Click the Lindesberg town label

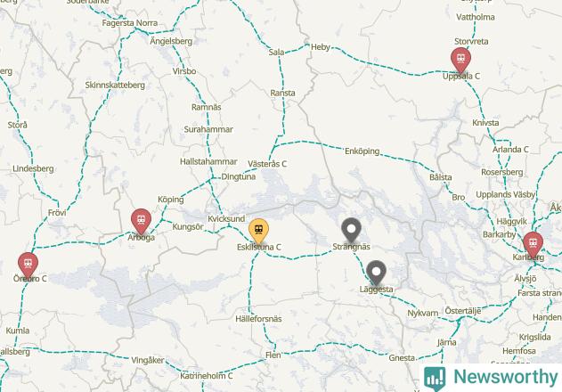click(33, 168)
